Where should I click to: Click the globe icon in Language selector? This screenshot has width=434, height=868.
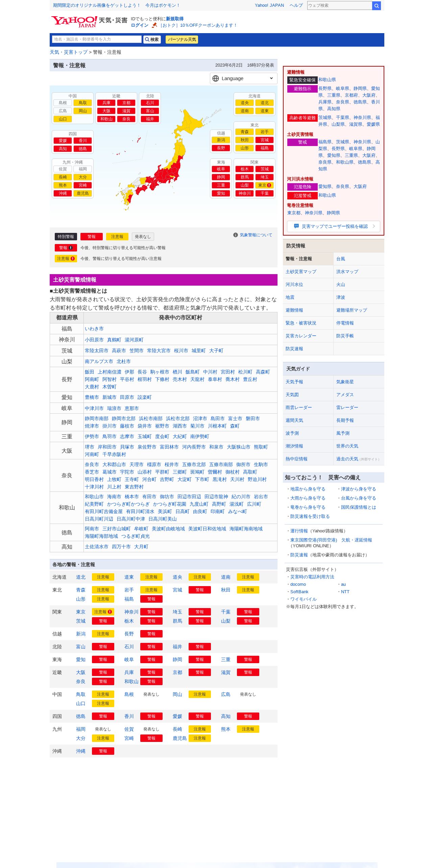[216, 78]
